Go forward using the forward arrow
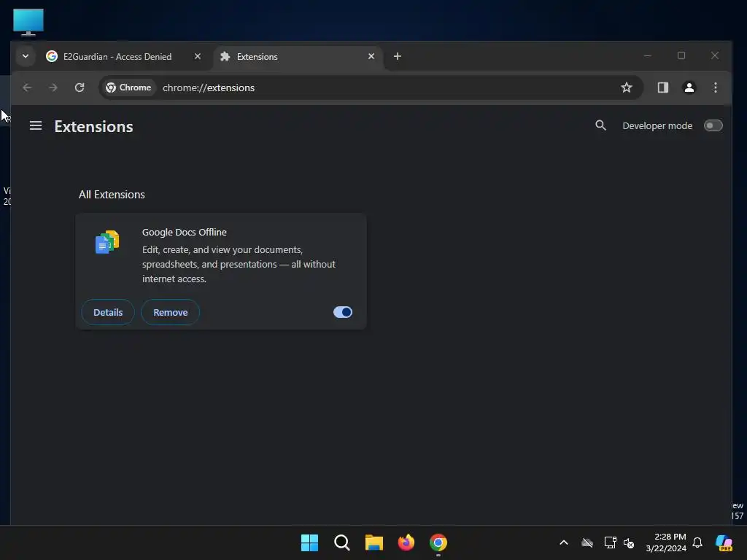 coord(53,87)
